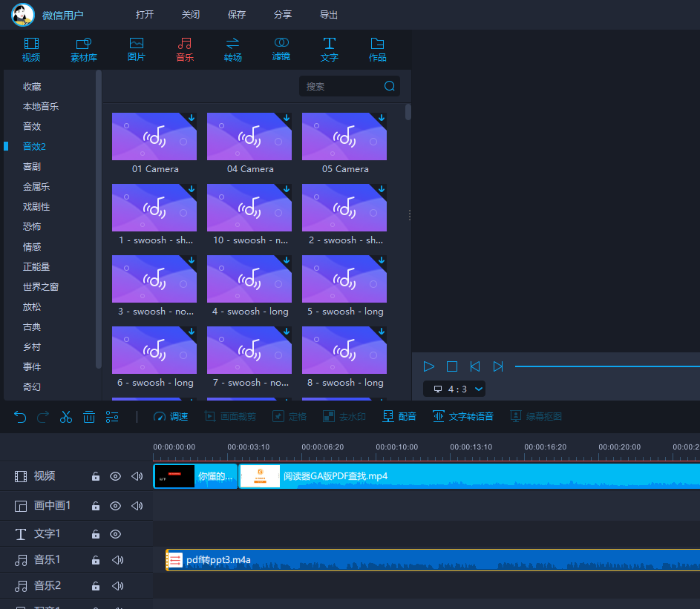Open the 打开 menu

pos(145,15)
